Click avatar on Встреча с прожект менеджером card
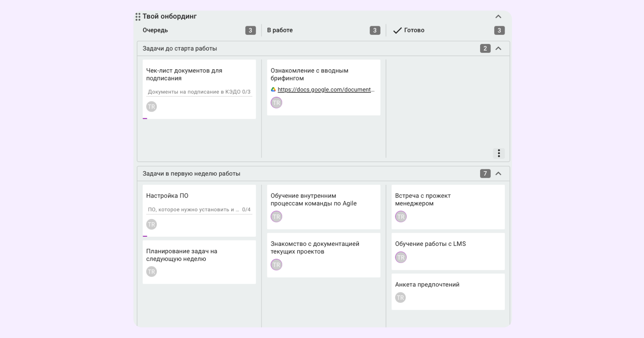 (x=400, y=217)
